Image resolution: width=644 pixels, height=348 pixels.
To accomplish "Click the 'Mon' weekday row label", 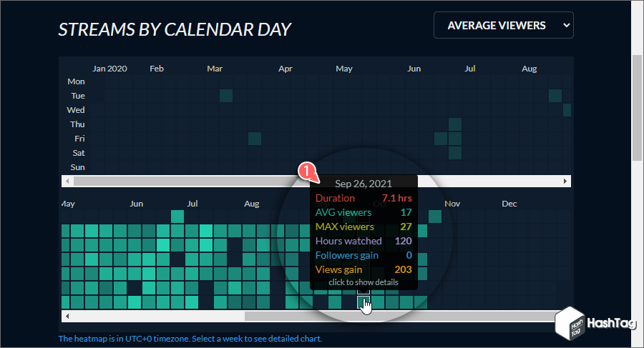I will (77, 81).
